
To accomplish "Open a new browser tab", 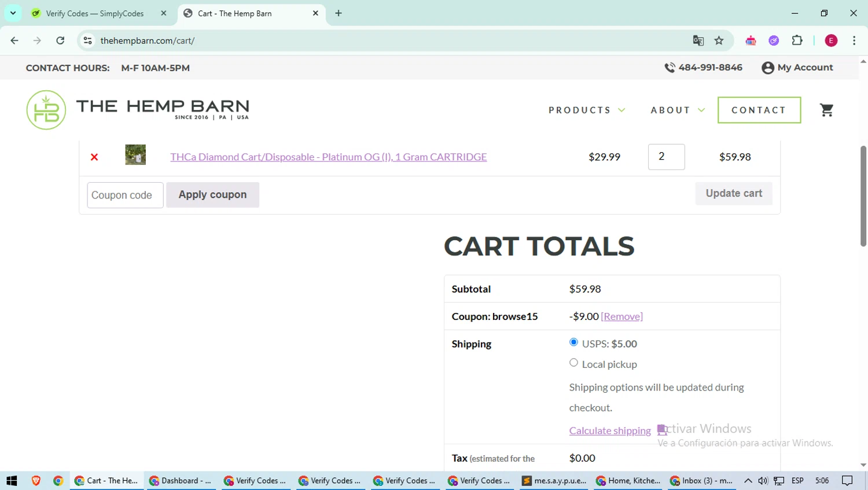I will [x=339, y=13].
